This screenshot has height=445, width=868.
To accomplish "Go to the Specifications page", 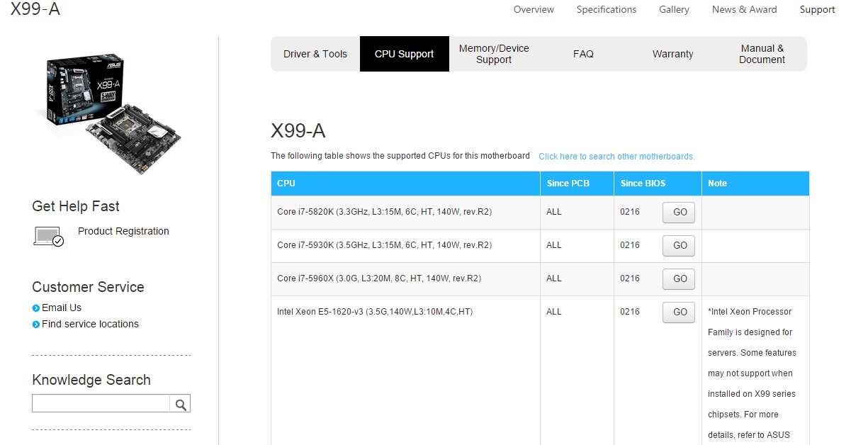I will coord(607,10).
